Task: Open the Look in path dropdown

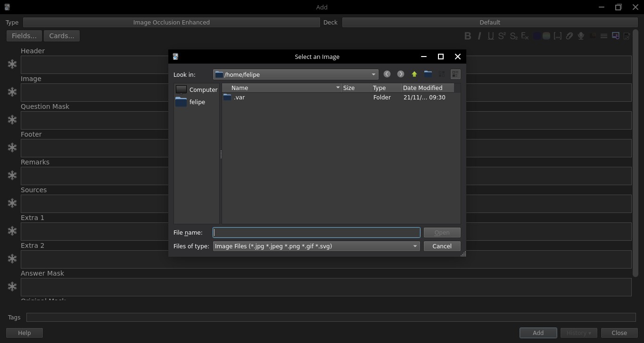Action: 296,74
